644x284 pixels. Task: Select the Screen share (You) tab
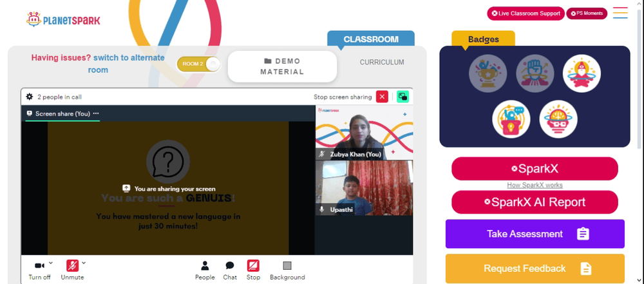click(x=62, y=114)
